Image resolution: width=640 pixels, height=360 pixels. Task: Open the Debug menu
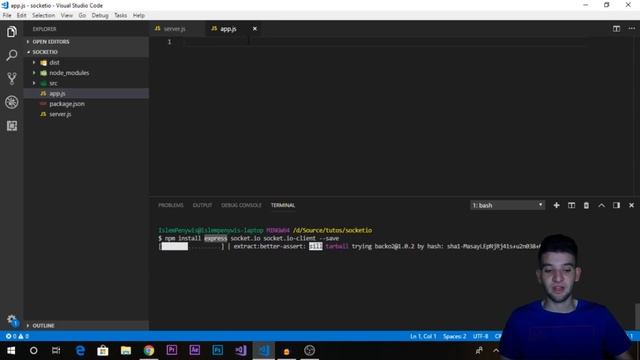click(x=100, y=15)
